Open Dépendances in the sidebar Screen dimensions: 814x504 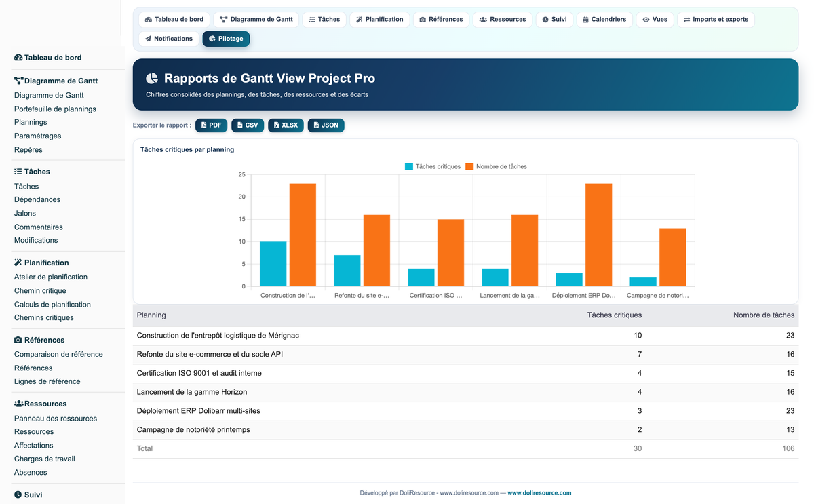(x=37, y=200)
